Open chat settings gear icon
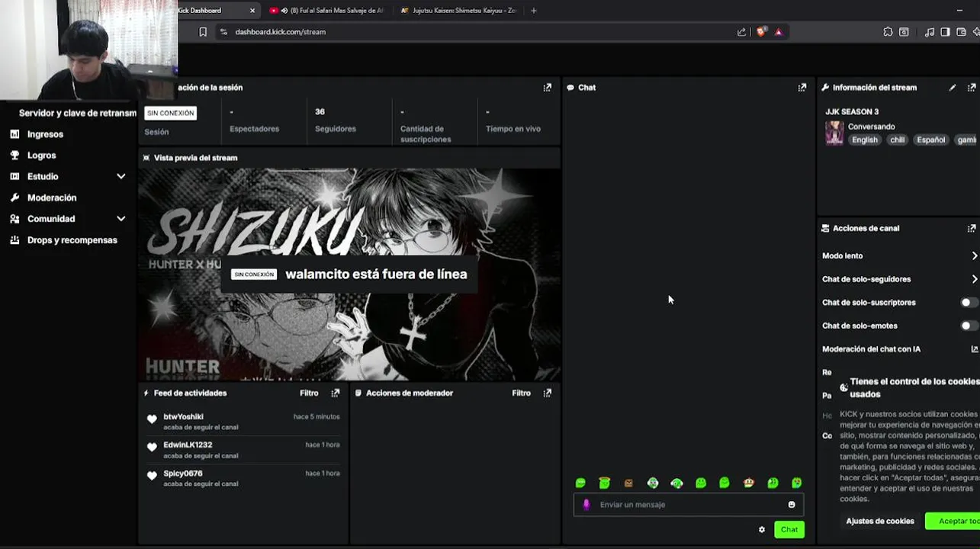 pos(761,530)
